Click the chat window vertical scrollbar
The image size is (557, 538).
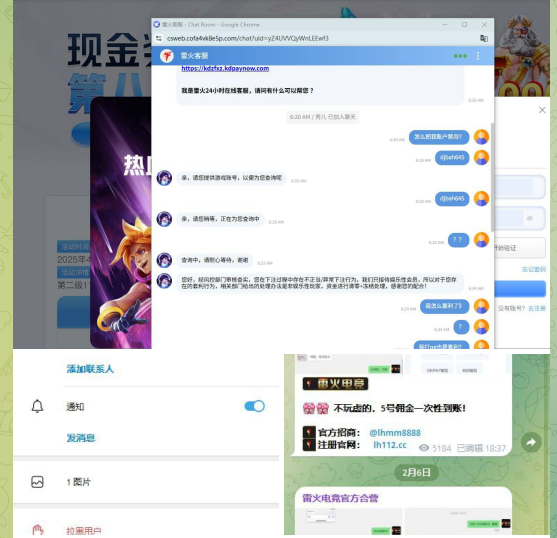[x=492, y=178]
